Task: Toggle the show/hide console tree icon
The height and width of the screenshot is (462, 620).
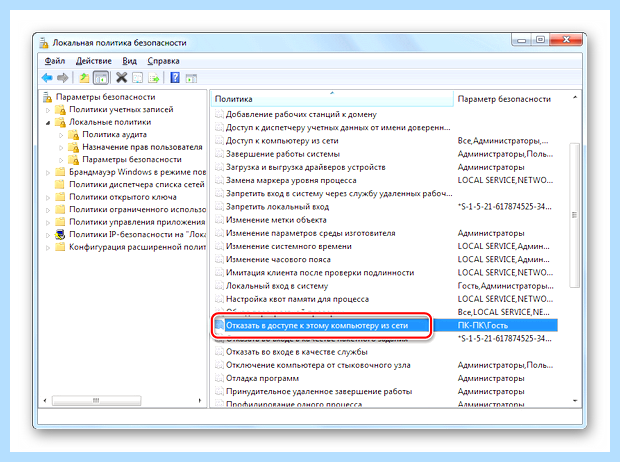Action: 101,78
